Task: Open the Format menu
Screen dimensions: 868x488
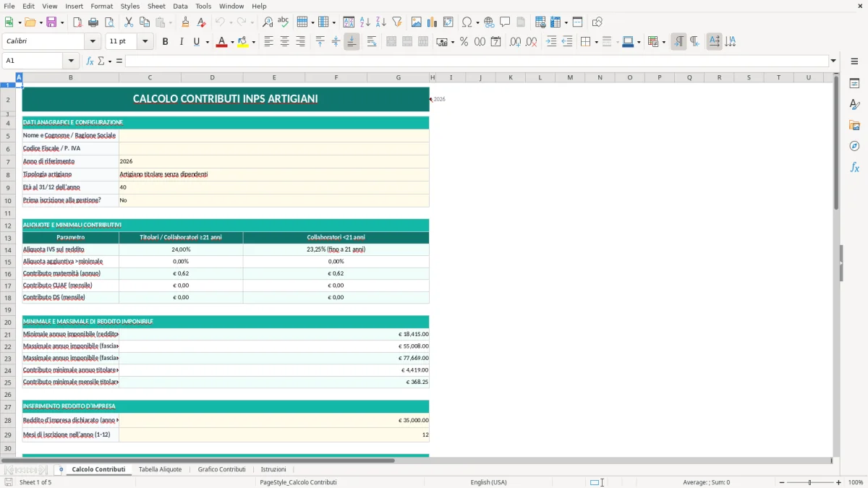Action: (102, 6)
